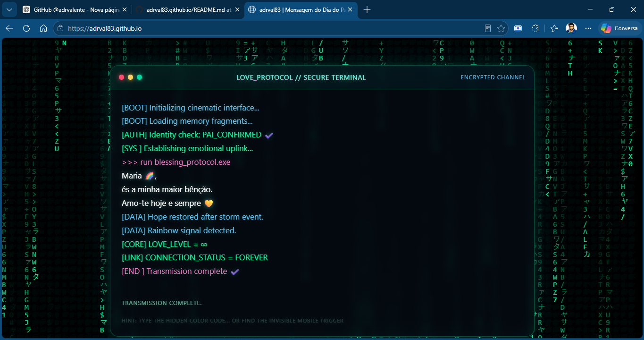Minimize the browser window
The width and height of the screenshot is (644, 340).
tap(590, 9)
